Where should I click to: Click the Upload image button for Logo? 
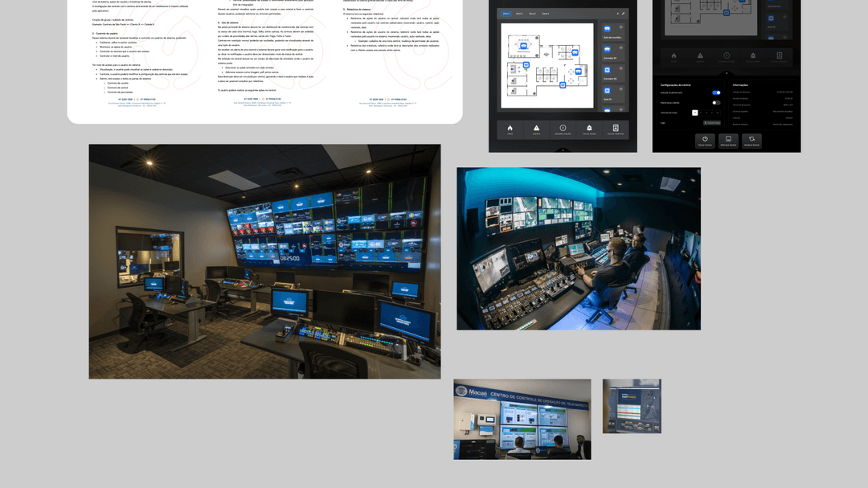(712, 123)
